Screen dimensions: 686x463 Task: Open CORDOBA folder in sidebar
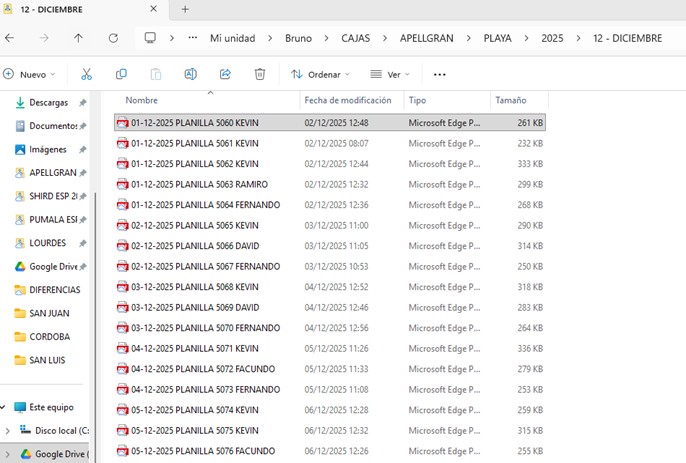[x=48, y=337]
